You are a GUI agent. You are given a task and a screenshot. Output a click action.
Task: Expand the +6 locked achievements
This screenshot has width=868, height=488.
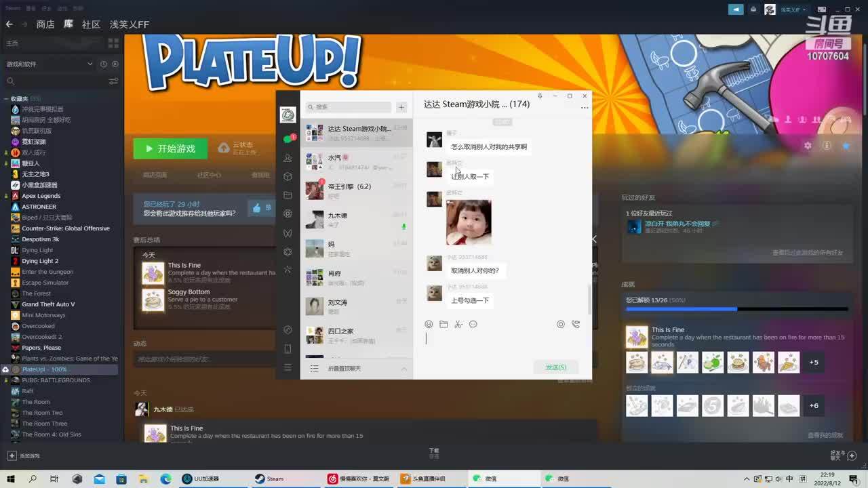click(814, 405)
